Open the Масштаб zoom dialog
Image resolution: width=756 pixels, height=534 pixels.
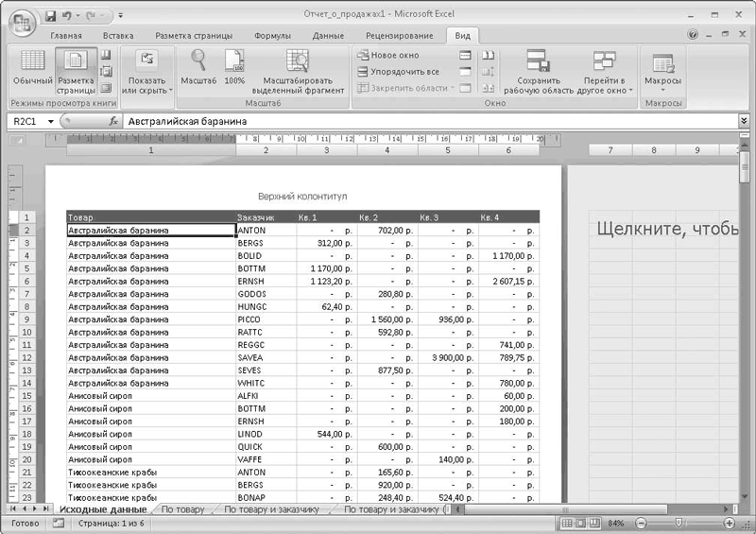[199, 69]
